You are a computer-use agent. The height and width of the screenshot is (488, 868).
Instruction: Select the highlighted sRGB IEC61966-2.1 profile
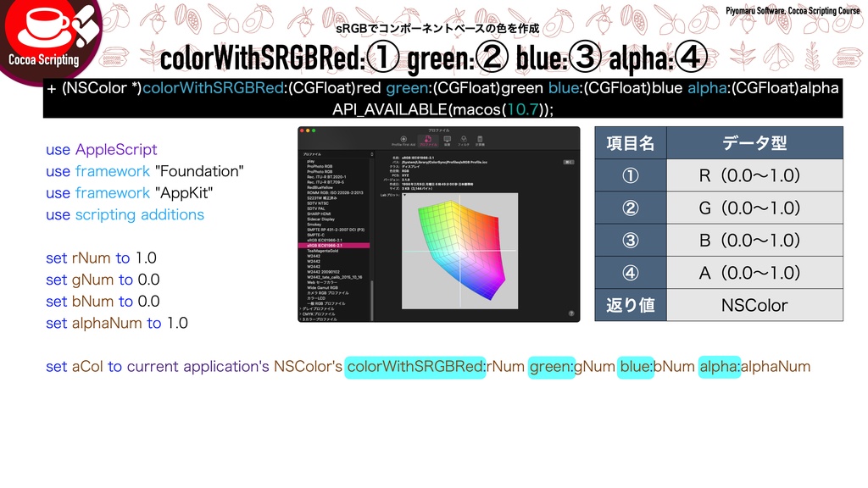pyautogui.click(x=323, y=244)
